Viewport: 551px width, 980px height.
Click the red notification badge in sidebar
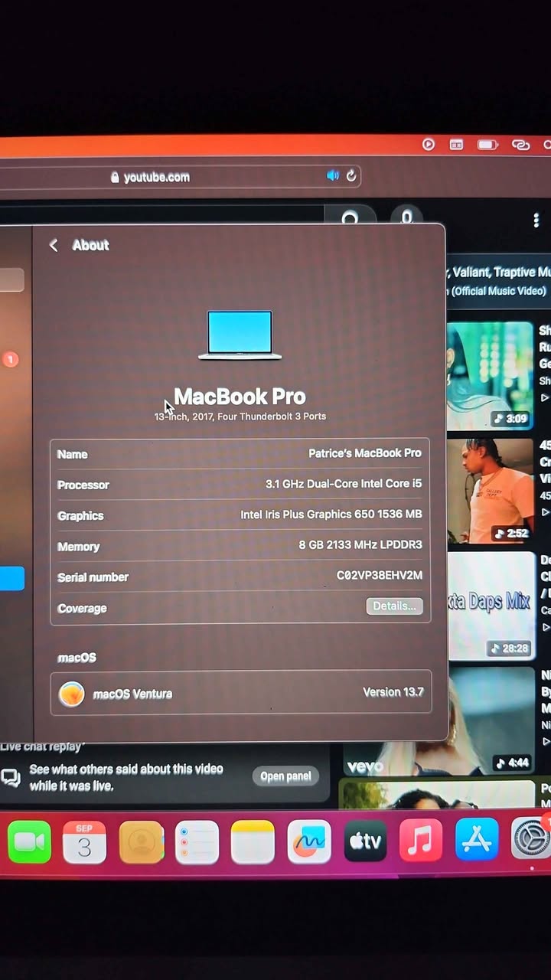point(11,359)
